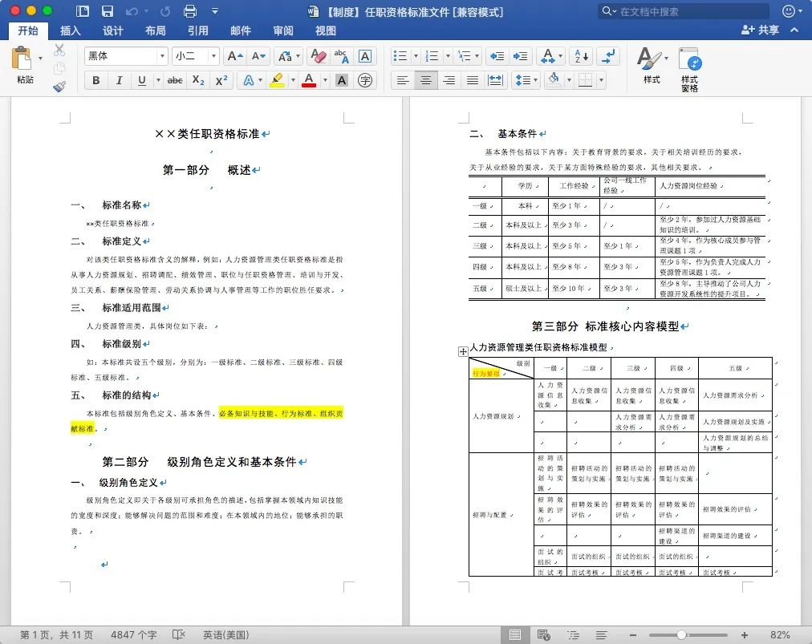Show or hide paragraph marks icon
The image size is (812, 644).
pos(608,56)
